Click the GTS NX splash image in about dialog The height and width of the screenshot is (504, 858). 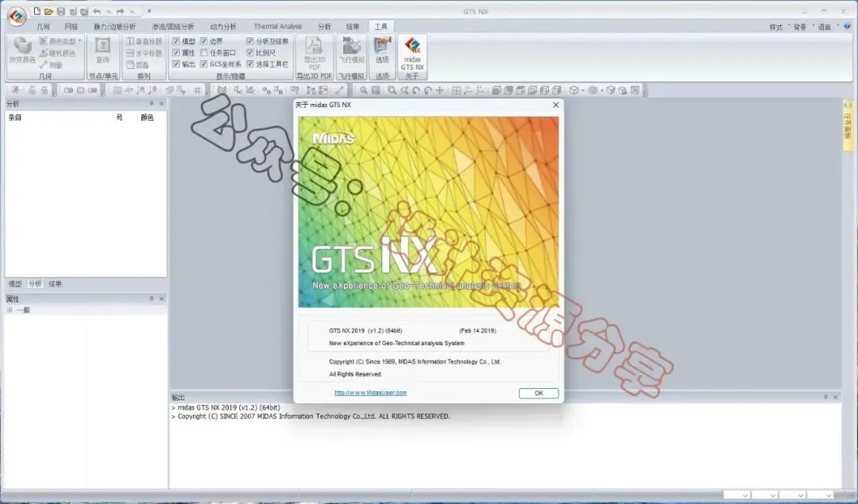pos(428,212)
